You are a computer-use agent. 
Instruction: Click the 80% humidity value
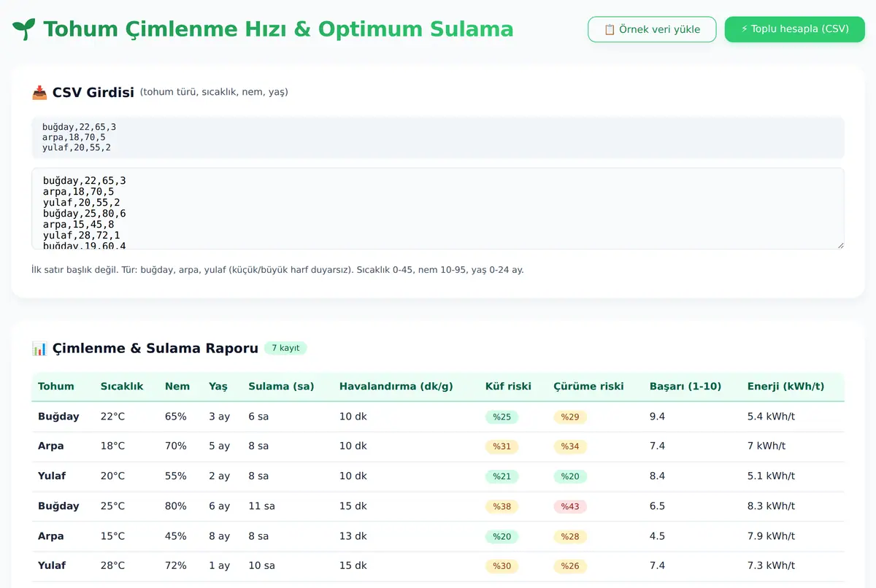176,506
